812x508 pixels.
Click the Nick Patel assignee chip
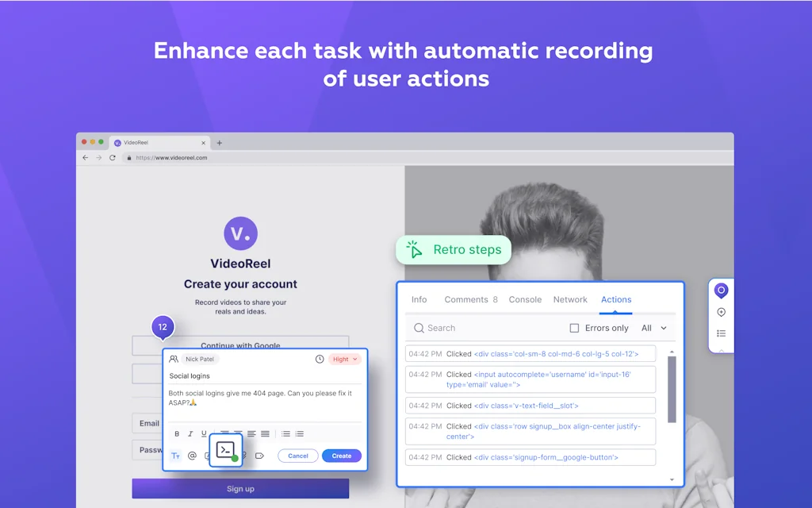(x=200, y=359)
